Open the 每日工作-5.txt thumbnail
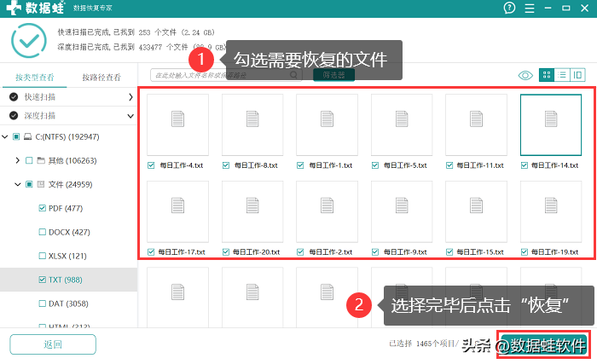Screen dimensions: 597x364 (x=402, y=125)
